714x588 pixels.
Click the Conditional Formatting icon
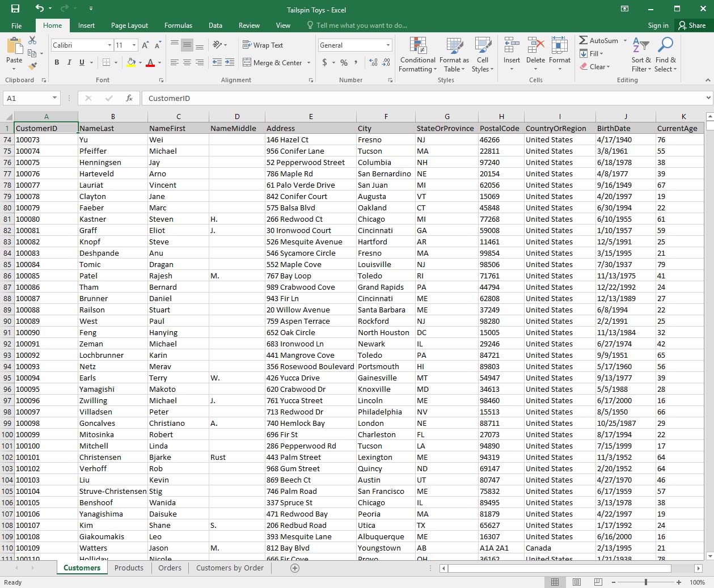tap(418, 55)
